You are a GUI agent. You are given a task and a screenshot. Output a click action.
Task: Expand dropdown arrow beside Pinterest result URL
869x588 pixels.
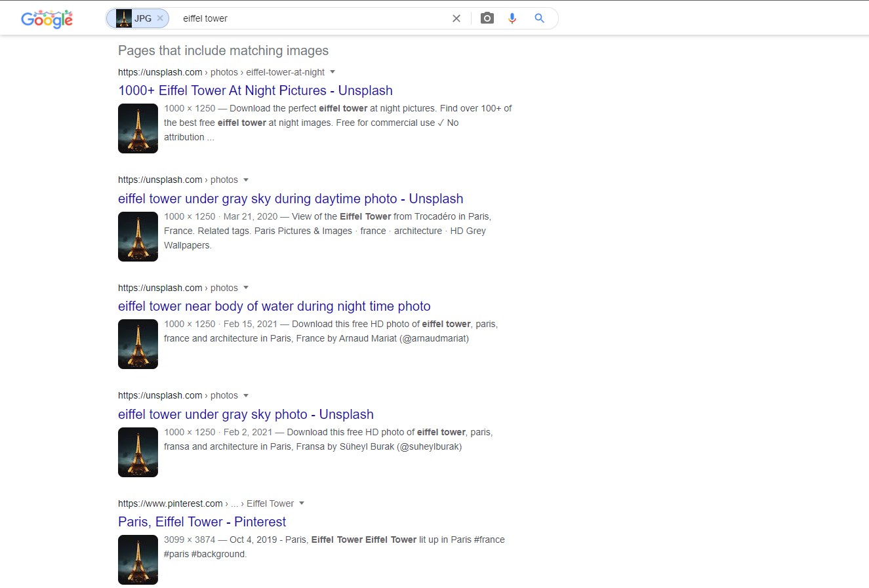click(302, 503)
